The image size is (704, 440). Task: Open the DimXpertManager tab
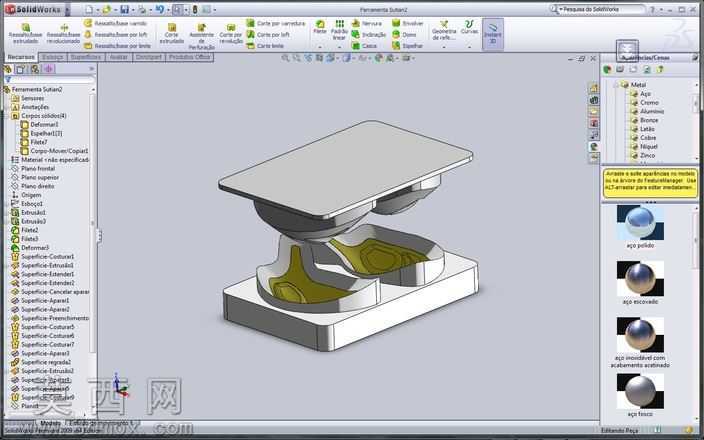pos(48,69)
